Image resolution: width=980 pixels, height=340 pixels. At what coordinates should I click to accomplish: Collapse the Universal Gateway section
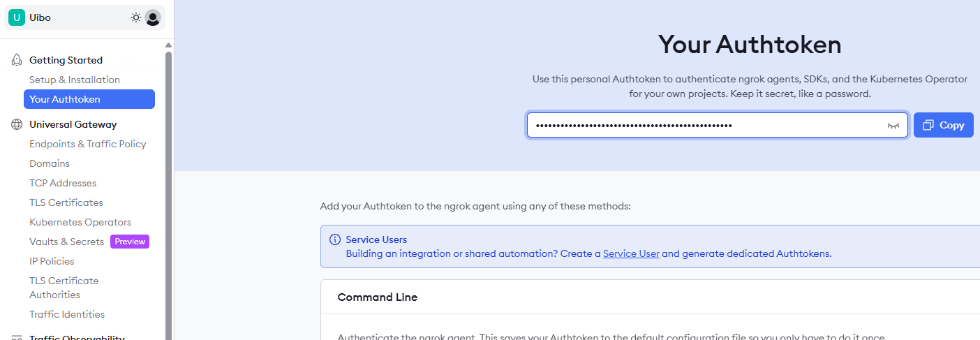(73, 124)
